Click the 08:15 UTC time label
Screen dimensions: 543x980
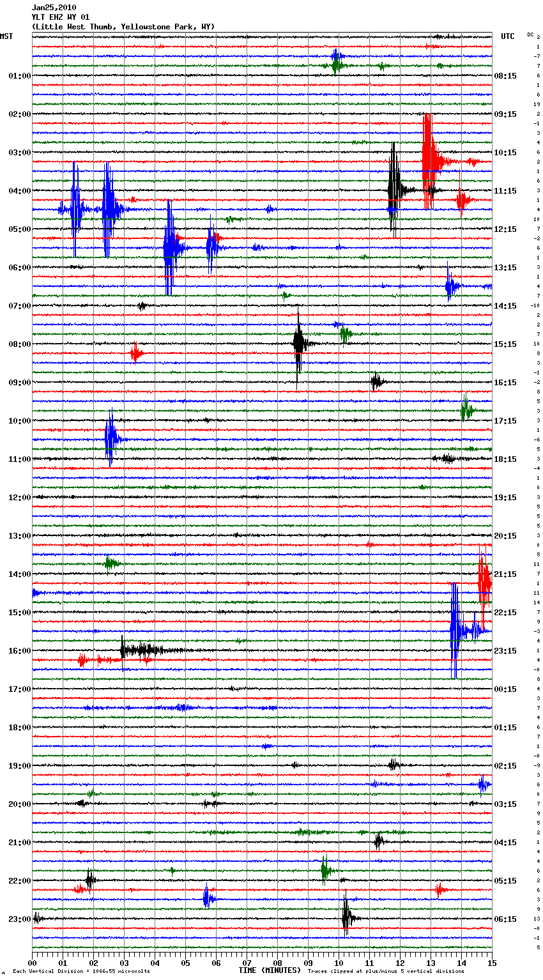[505, 76]
